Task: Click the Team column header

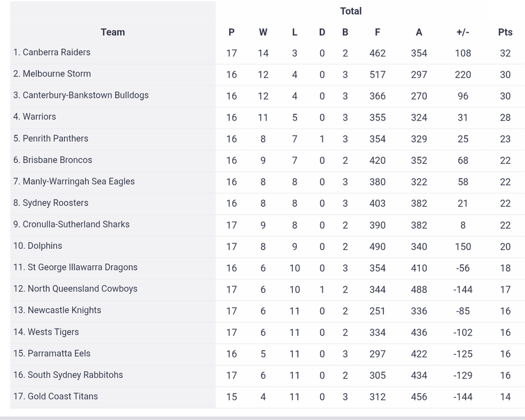Action: pos(113,32)
